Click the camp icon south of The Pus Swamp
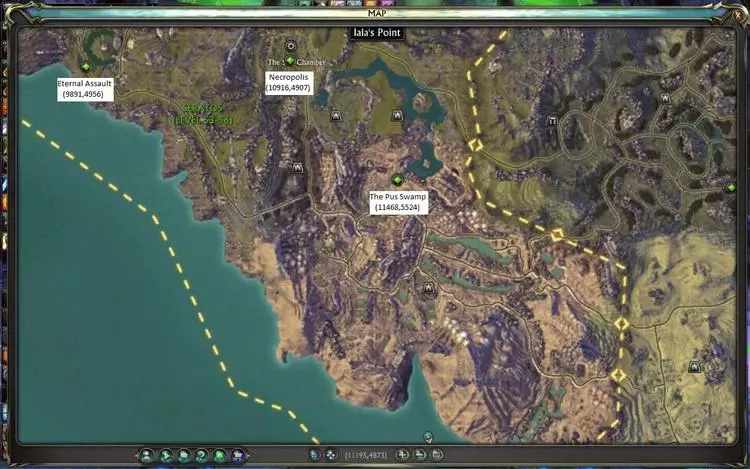This screenshot has height=469, width=750. coord(429,288)
